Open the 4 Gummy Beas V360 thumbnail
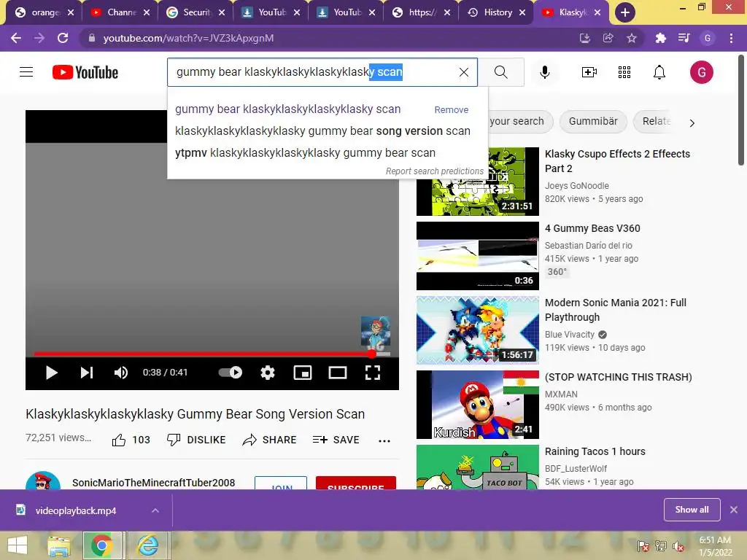 (x=477, y=256)
